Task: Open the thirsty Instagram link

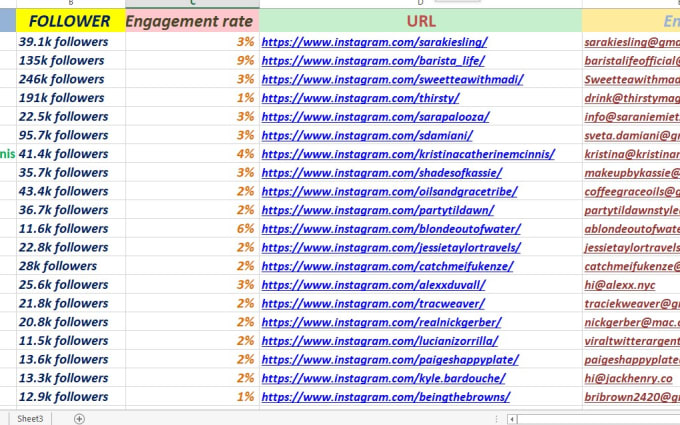Action: (360, 98)
